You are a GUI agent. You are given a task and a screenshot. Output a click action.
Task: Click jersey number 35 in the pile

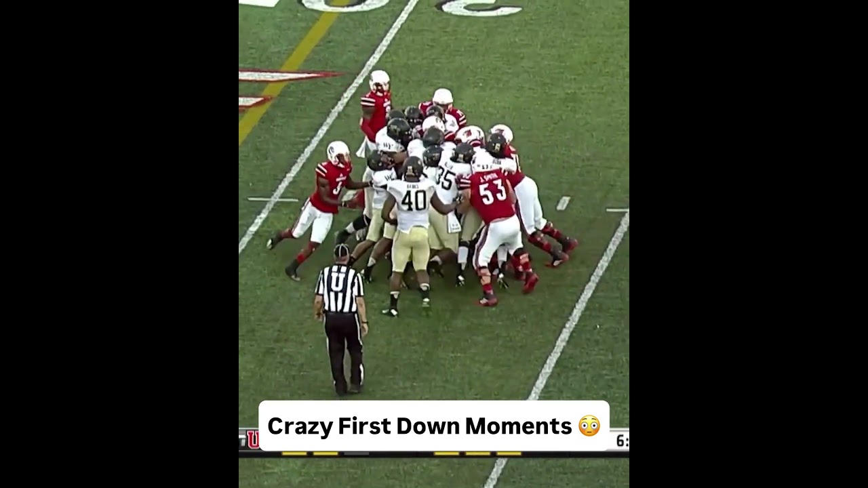(x=445, y=178)
